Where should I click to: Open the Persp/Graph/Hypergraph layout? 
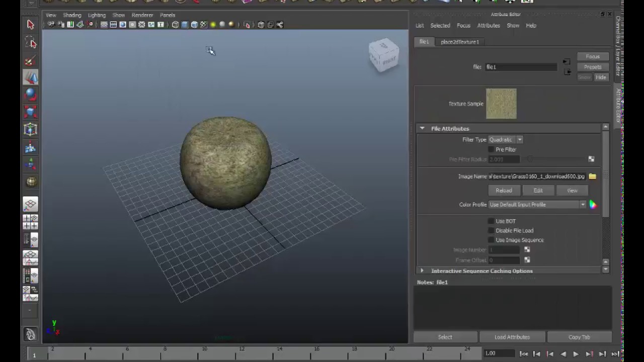click(x=30, y=294)
